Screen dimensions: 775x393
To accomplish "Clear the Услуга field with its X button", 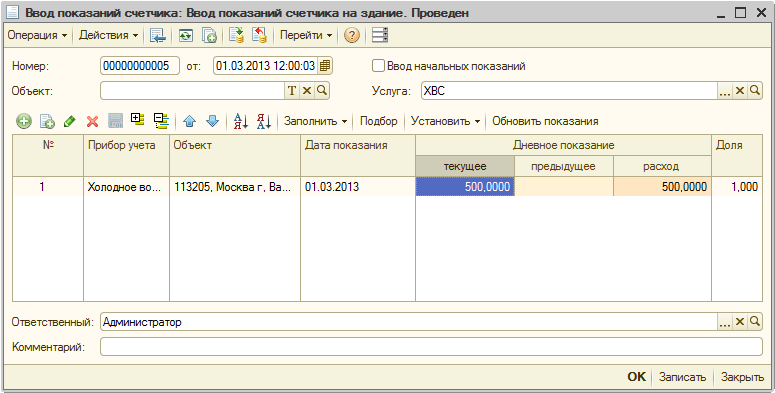I will click(x=740, y=90).
